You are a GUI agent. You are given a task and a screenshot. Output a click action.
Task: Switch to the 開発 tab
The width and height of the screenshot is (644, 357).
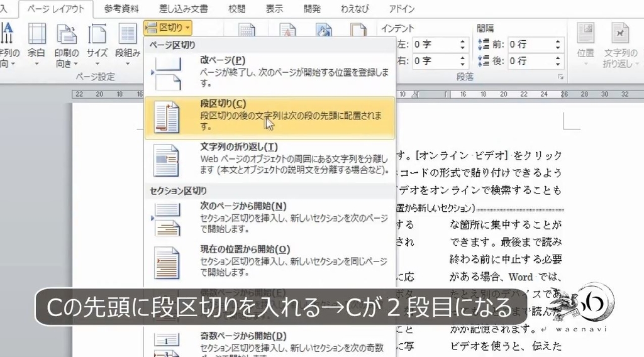click(x=312, y=9)
